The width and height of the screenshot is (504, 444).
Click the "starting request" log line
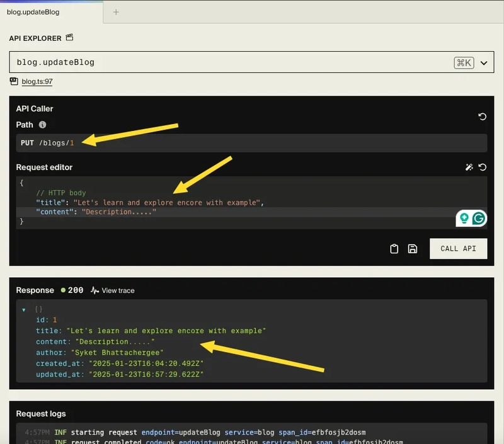195,433
